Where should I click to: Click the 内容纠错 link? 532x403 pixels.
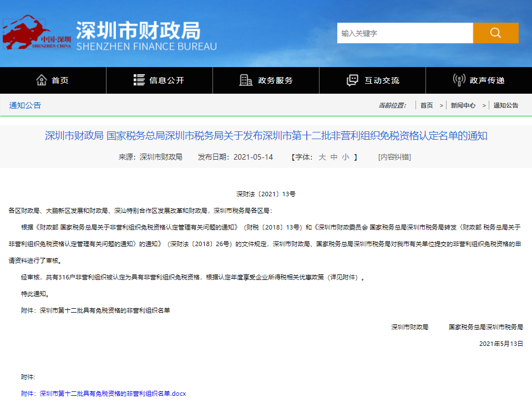pyautogui.click(x=394, y=157)
